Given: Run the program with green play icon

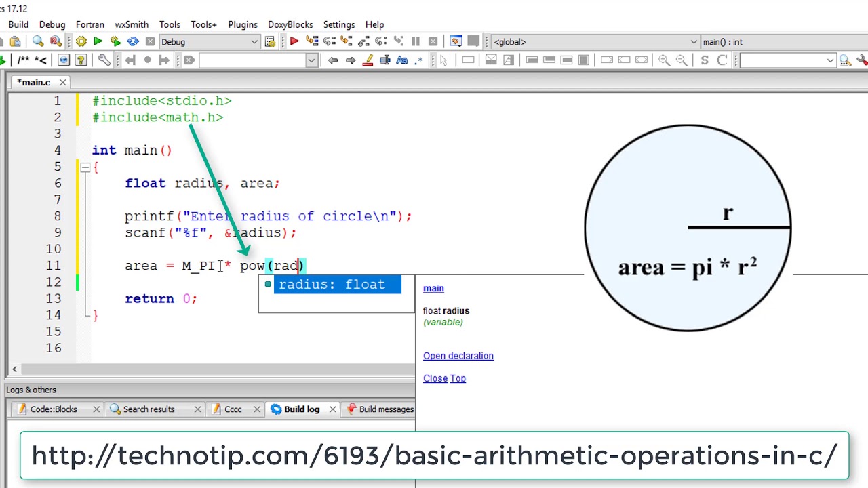Looking at the screenshot, I should point(98,42).
